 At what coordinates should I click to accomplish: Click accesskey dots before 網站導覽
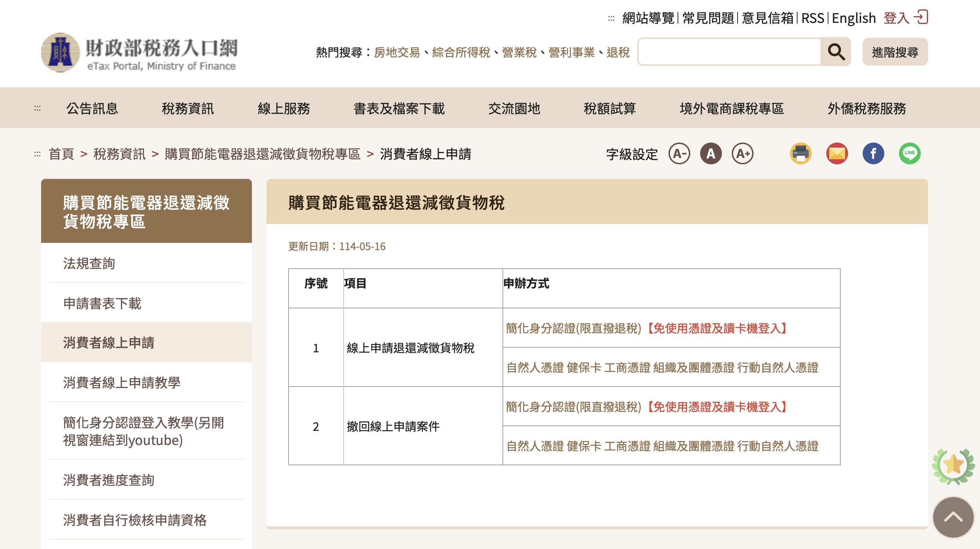[611, 18]
